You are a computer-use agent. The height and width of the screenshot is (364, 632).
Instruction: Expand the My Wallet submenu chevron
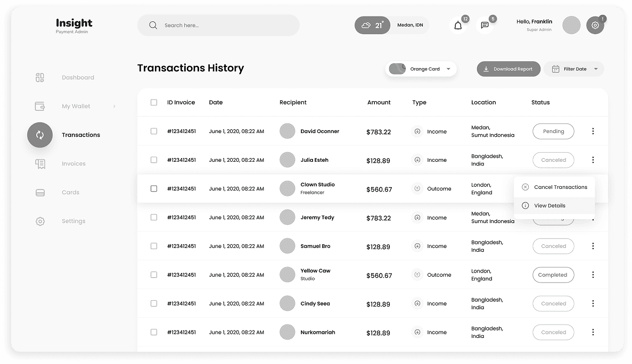[x=114, y=106]
